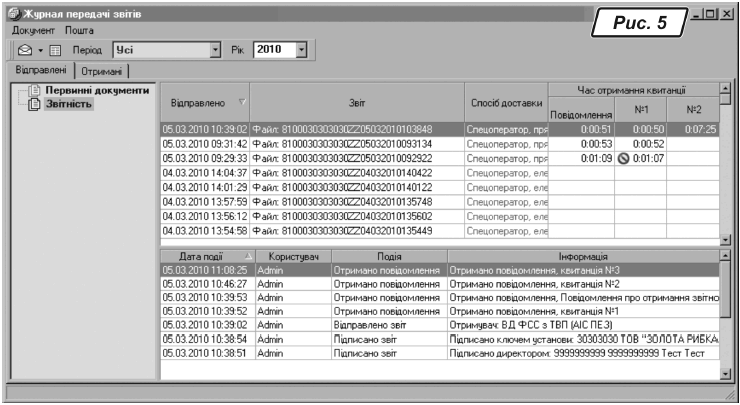Image resolution: width=740 pixels, height=405 pixels.
Task: Switch to the Отримані tab
Action: [x=104, y=70]
